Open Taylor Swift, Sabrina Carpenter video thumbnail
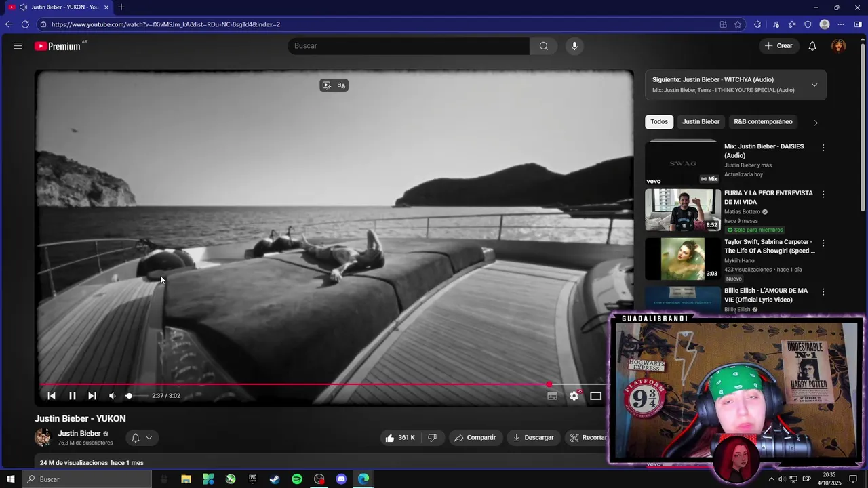The image size is (868, 488). click(682, 259)
